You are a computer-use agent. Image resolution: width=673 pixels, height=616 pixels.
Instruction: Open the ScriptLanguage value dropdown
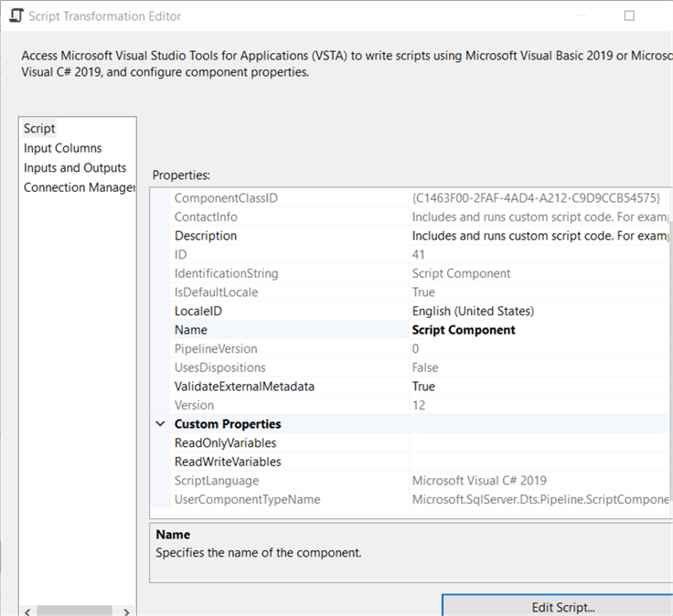tap(539, 481)
